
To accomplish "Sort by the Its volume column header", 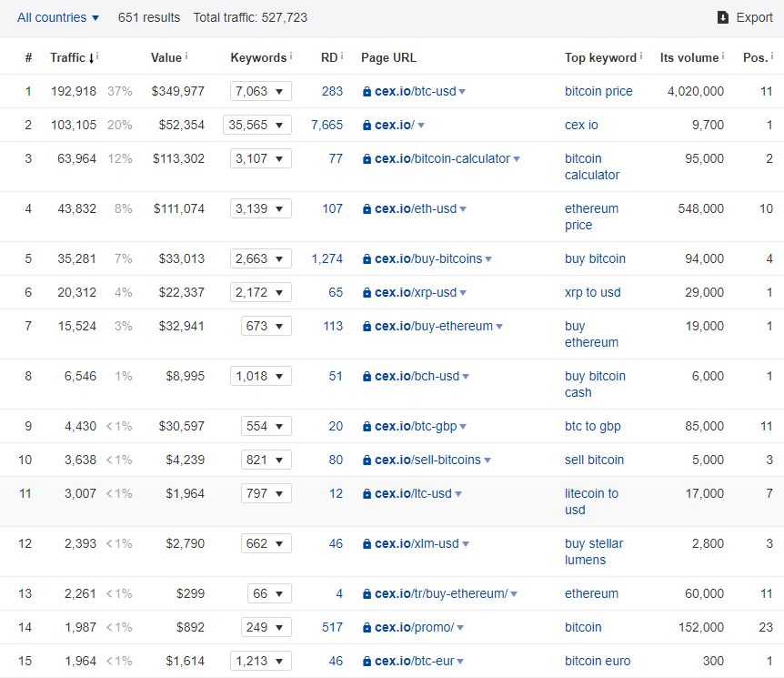I will (689, 57).
